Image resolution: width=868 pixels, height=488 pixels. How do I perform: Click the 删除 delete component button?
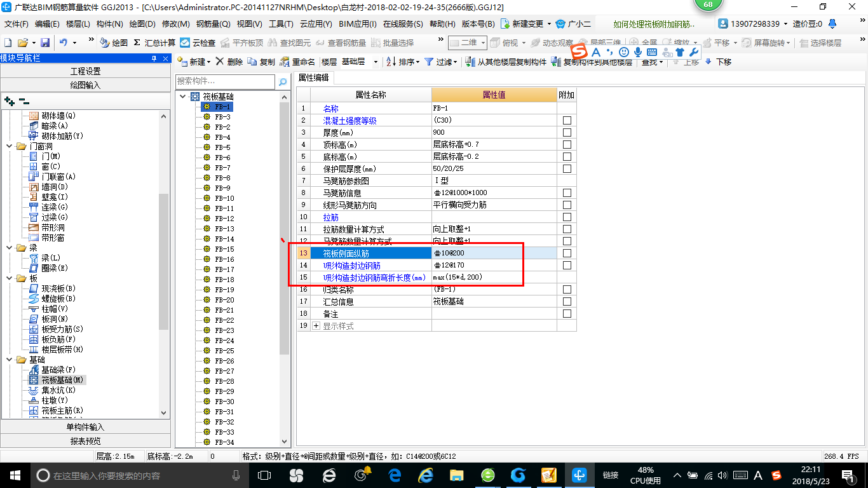tap(229, 62)
